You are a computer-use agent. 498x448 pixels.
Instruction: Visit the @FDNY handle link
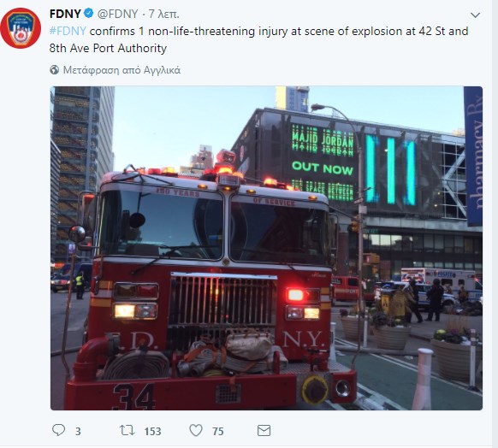tap(117, 14)
